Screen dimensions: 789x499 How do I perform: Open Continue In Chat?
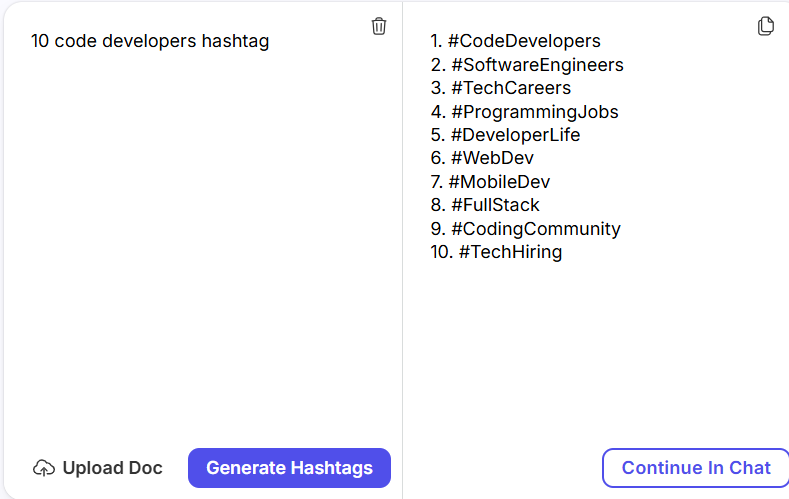pyautogui.click(x=696, y=468)
